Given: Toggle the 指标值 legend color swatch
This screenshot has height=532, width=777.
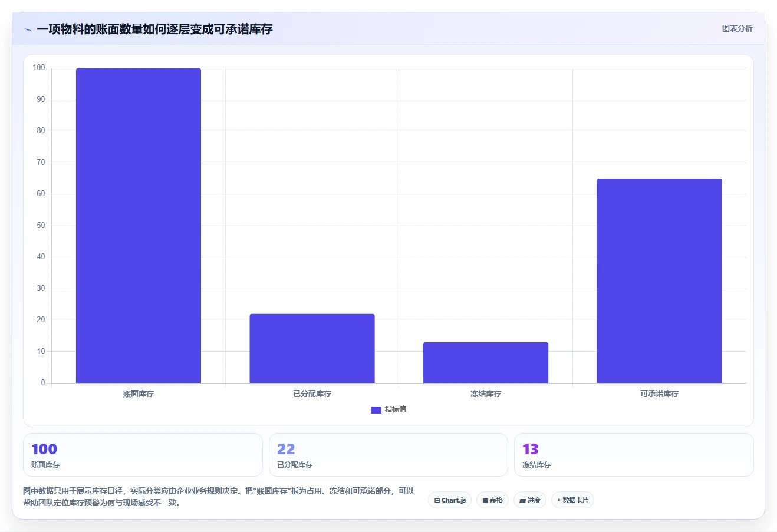Looking at the screenshot, I should point(376,410).
